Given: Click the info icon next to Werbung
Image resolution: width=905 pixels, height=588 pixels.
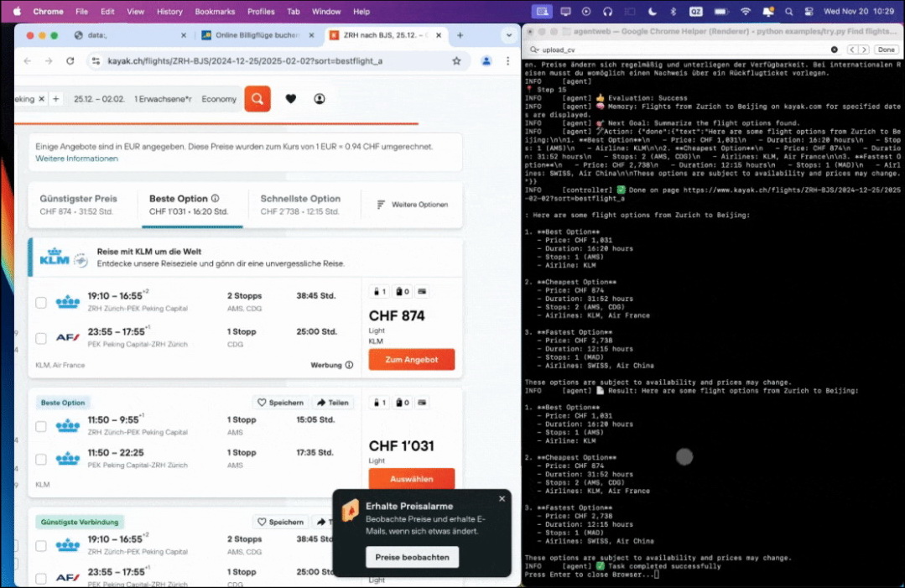Looking at the screenshot, I should [349, 365].
